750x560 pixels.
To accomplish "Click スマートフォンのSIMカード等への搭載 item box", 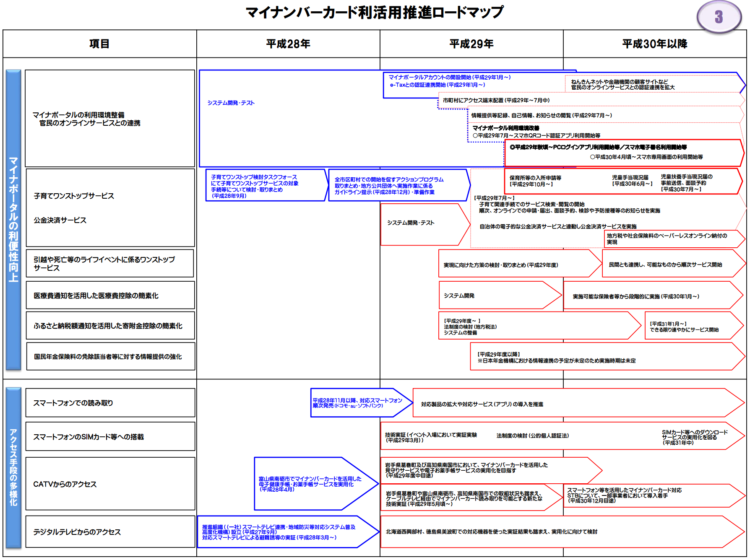I will coord(110,436).
